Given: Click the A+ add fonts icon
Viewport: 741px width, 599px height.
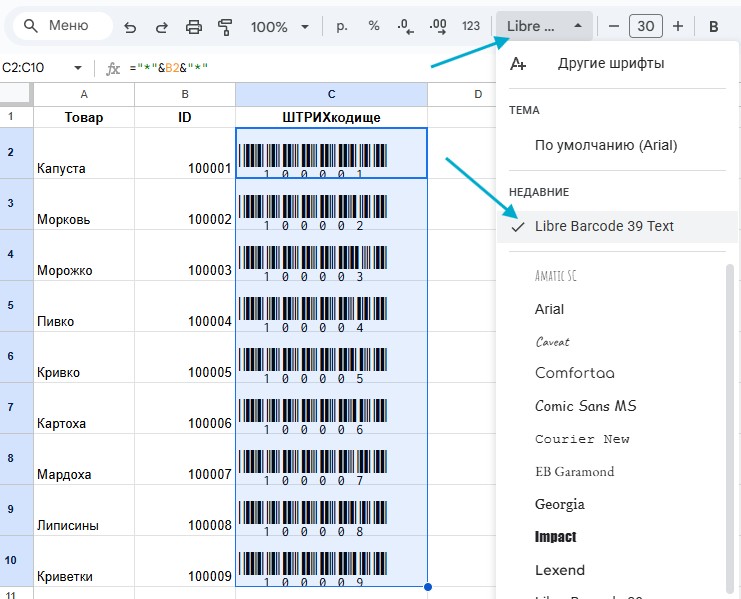Looking at the screenshot, I should tap(518, 64).
